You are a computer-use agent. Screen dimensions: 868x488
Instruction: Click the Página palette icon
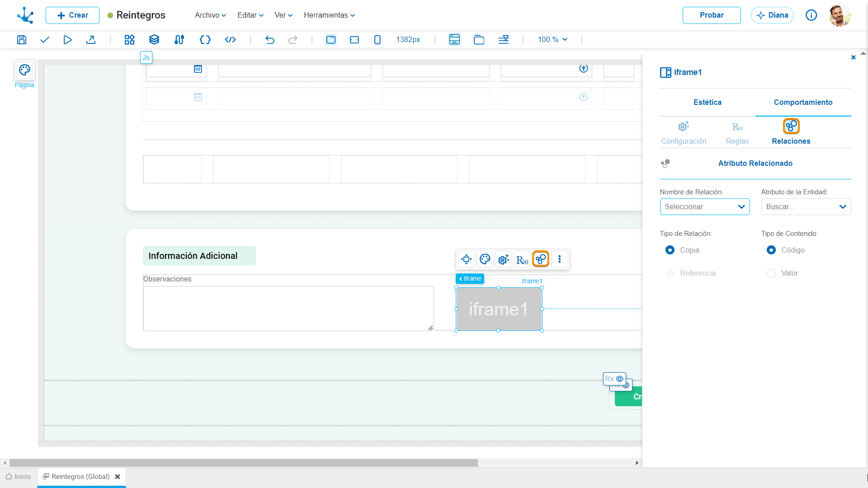(x=24, y=70)
